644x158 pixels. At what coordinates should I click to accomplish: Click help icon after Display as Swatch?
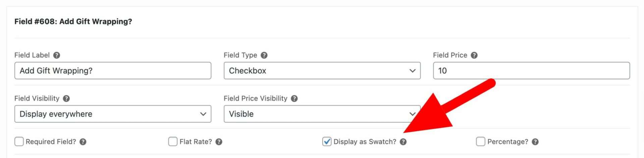point(403,142)
